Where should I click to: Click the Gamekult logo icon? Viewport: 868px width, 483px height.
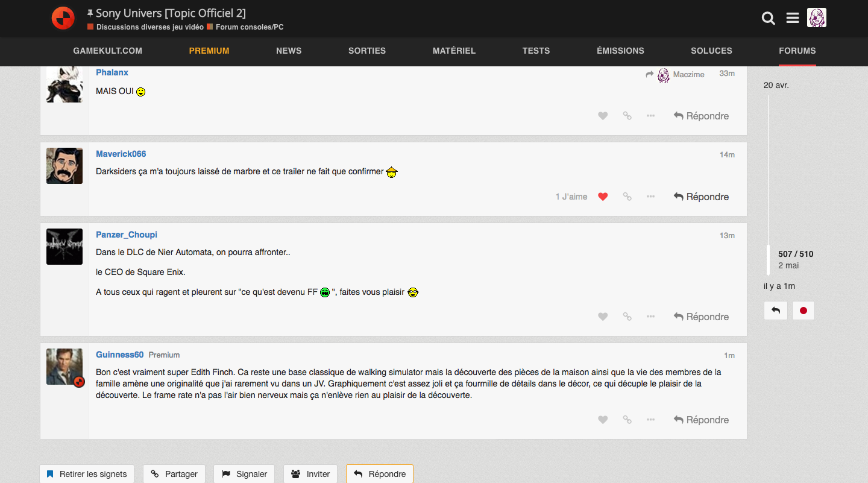63,18
